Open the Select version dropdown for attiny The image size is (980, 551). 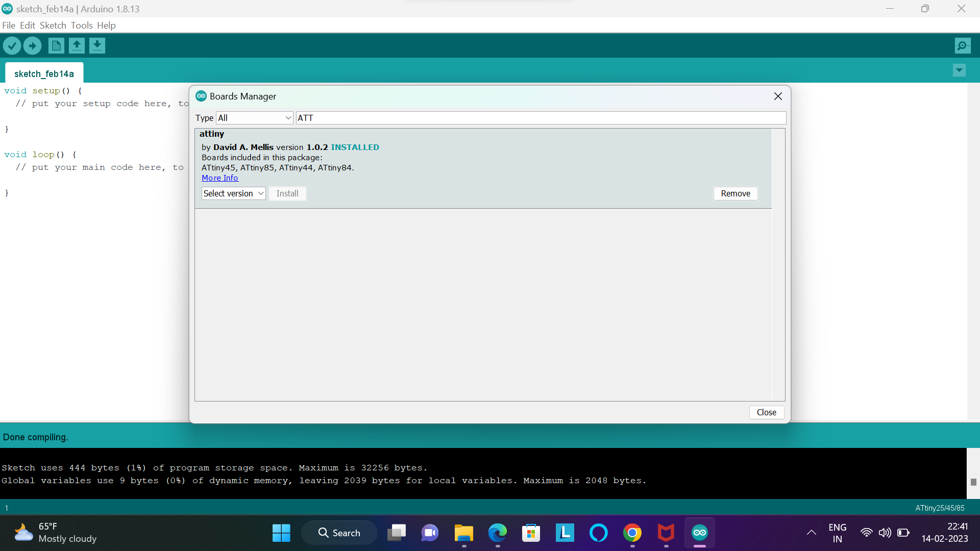(x=233, y=193)
